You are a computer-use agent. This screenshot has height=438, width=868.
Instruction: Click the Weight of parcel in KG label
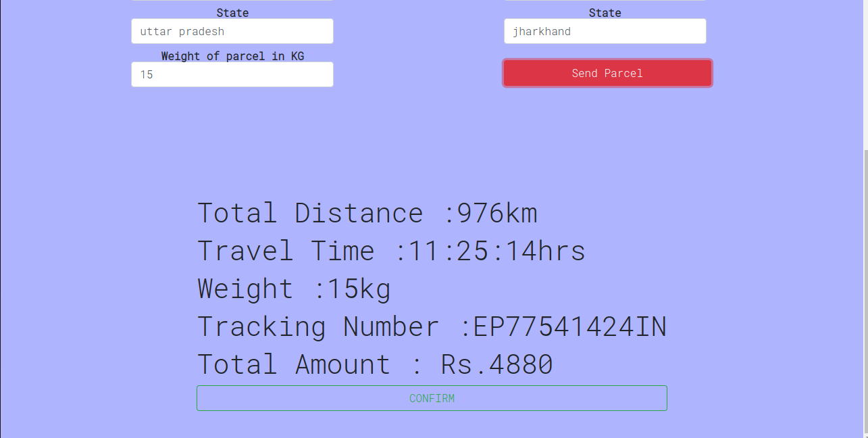[x=232, y=55]
